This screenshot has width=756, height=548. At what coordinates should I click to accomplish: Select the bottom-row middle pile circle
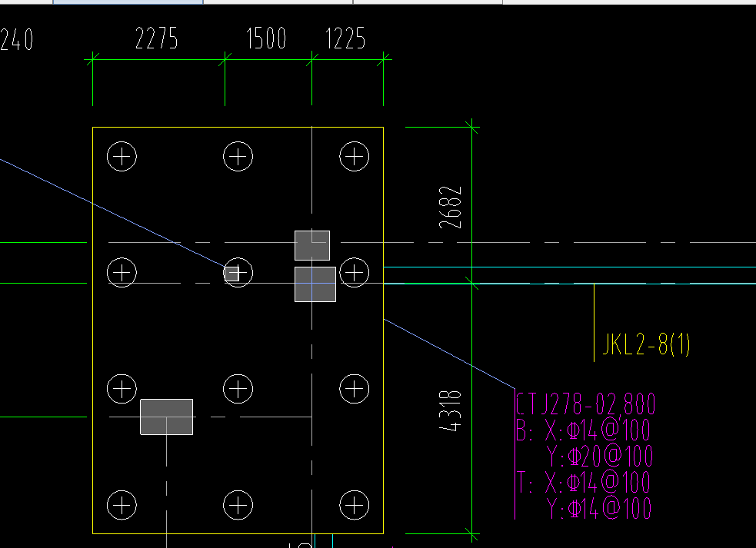238,505
